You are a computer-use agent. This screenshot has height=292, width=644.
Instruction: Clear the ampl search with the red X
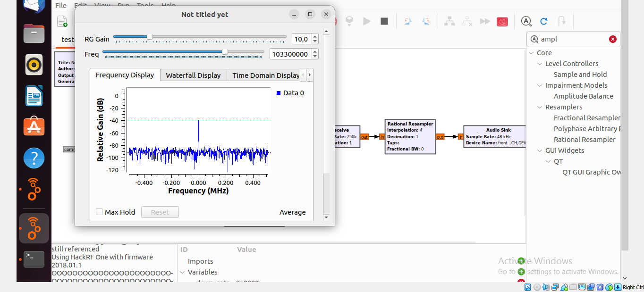pos(613,39)
